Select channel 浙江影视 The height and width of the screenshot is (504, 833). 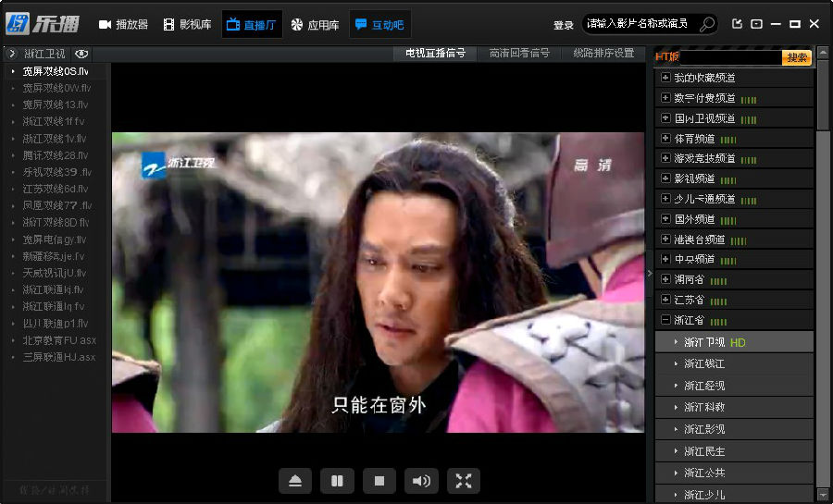coord(734,429)
